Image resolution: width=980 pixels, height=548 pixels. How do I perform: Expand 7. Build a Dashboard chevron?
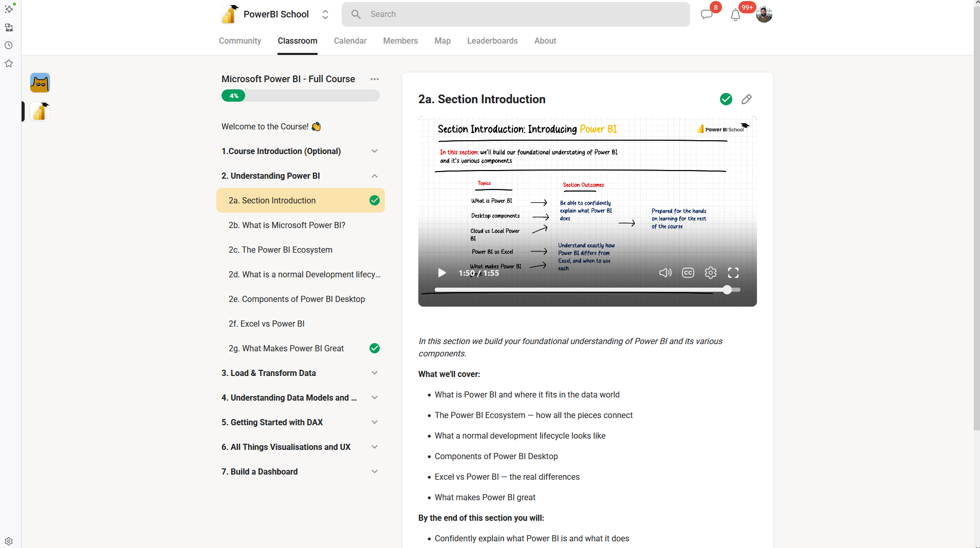click(x=375, y=471)
